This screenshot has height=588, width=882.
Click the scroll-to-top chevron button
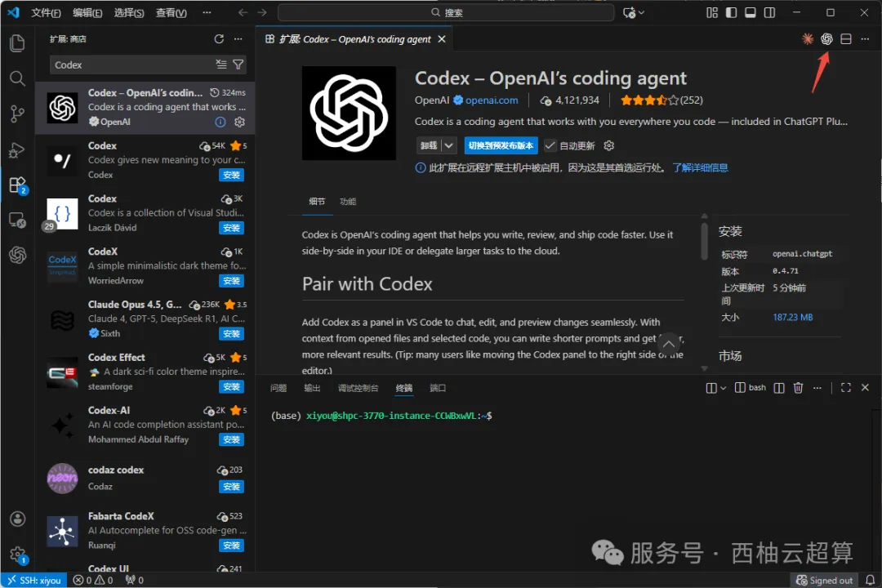(x=669, y=344)
